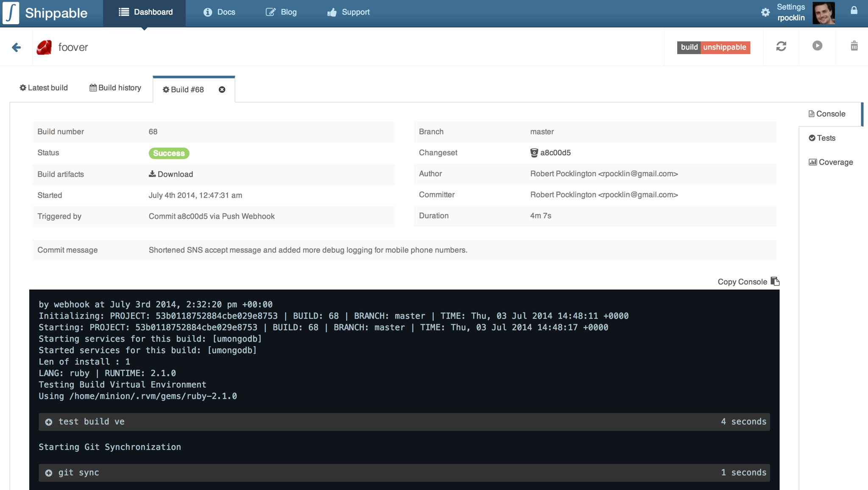Open the Docs page

pos(219,12)
